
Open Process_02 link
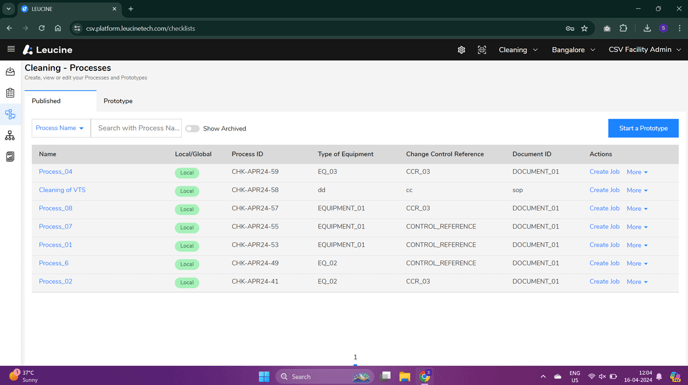coord(55,281)
